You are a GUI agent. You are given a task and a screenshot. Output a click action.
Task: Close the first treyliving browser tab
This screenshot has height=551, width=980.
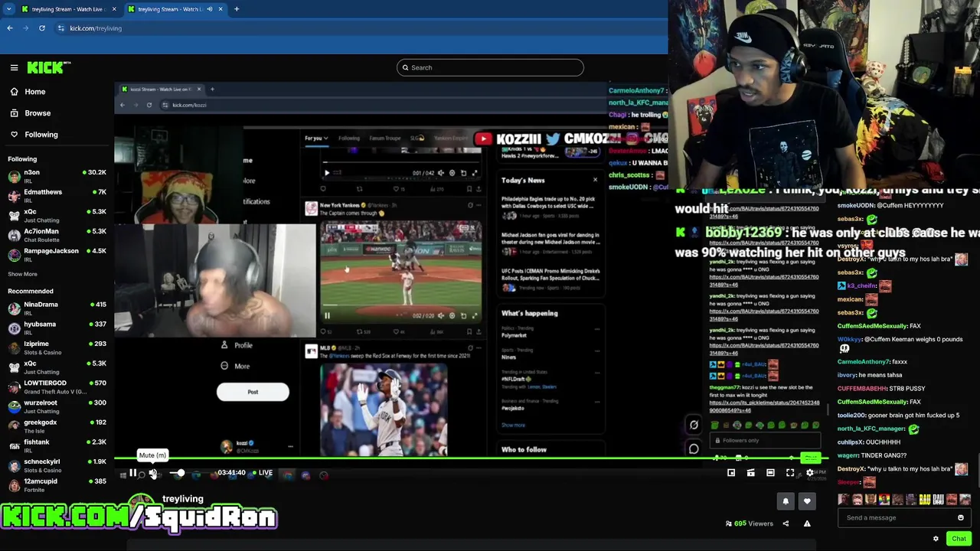[114, 9]
